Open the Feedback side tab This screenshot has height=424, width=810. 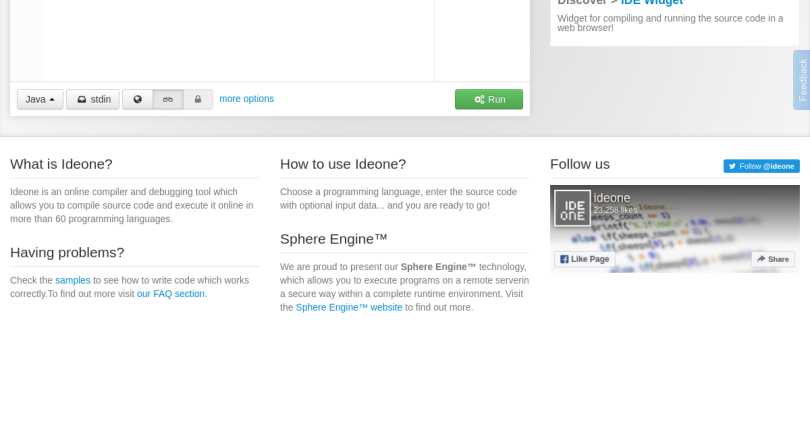pos(801,80)
